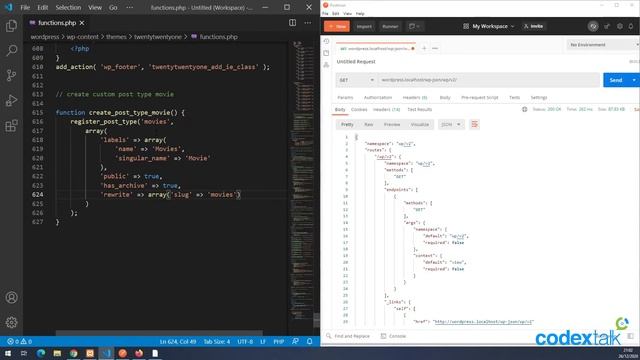Screen dimensions: 640x360
Task: Close the functions.php editor tab
Action: (82, 23)
